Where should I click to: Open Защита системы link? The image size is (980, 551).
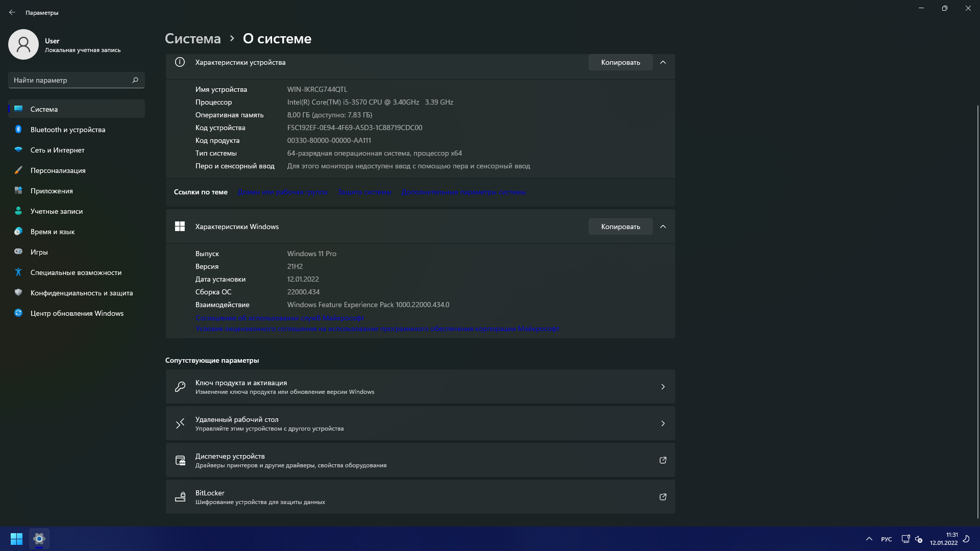click(x=364, y=192)
